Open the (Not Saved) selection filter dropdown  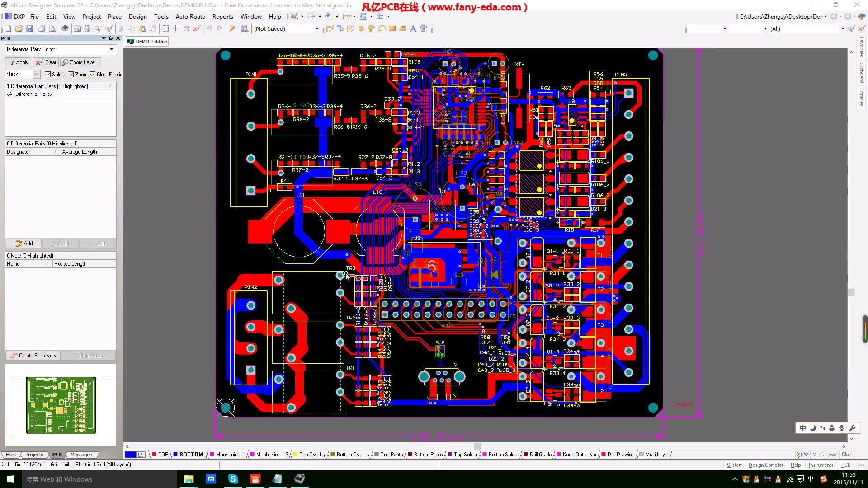pyautogui.click(x=318, y=28)
